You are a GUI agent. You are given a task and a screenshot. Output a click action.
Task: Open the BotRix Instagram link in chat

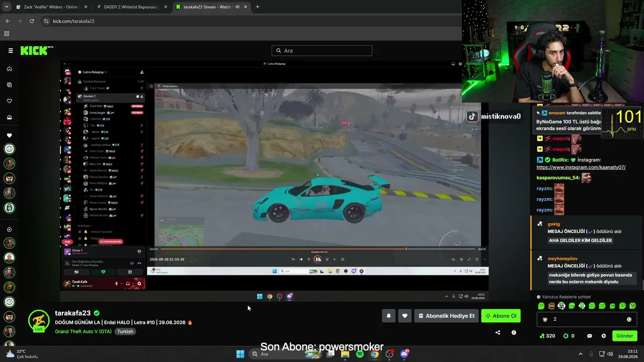[x=581, y=167]
